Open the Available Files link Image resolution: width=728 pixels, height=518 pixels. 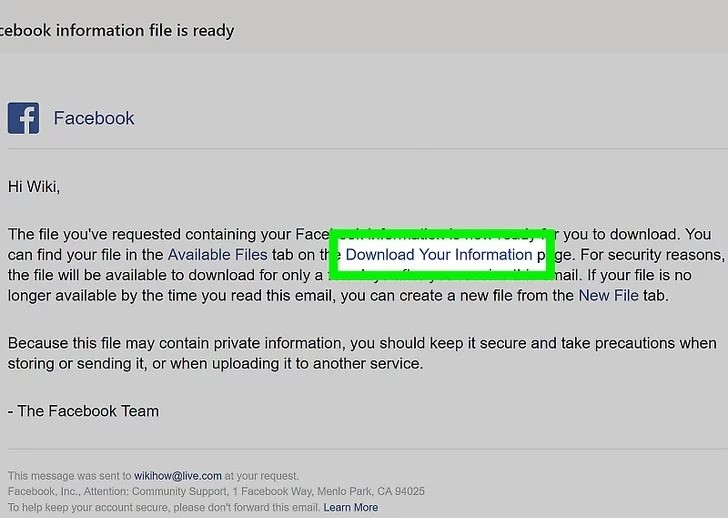pyautogui.click(x=217, y=254)
